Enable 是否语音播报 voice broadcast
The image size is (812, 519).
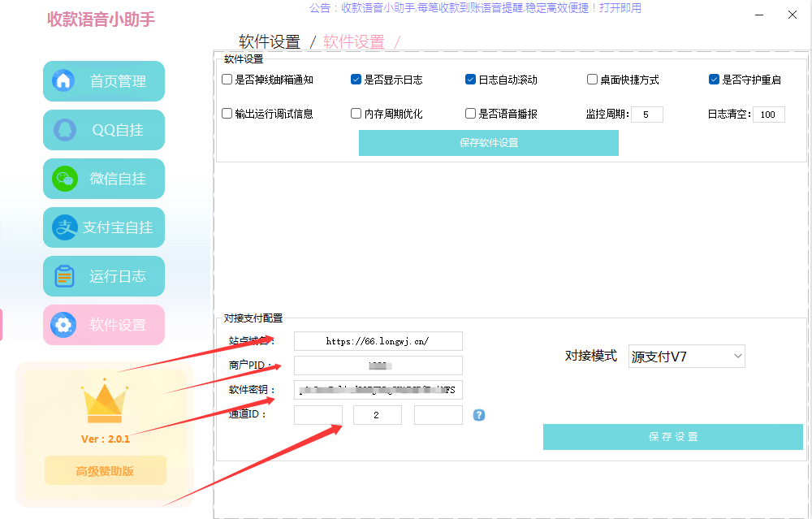click(469, 113)
